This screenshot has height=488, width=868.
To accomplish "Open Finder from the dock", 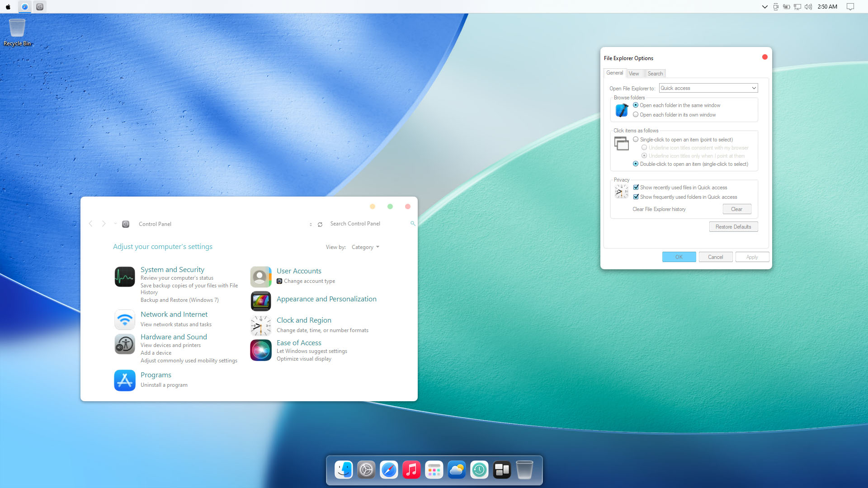I will click(x=344, y=469).
